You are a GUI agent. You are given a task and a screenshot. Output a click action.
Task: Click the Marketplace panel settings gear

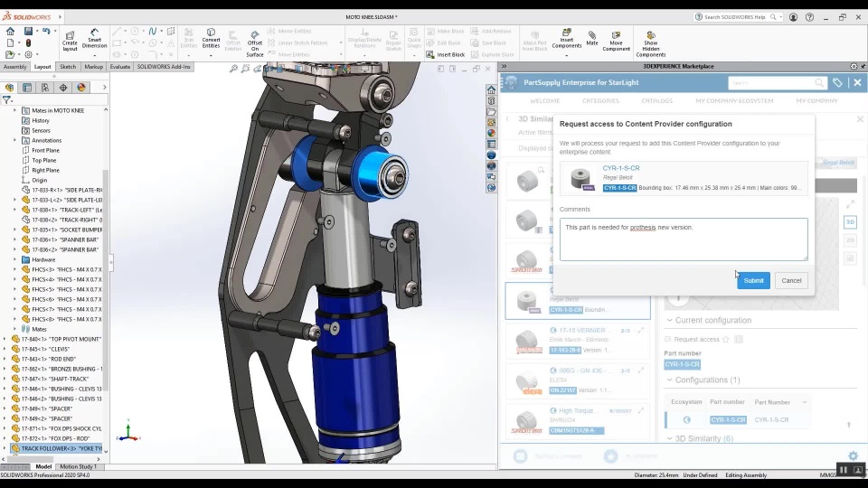[854, 66]
